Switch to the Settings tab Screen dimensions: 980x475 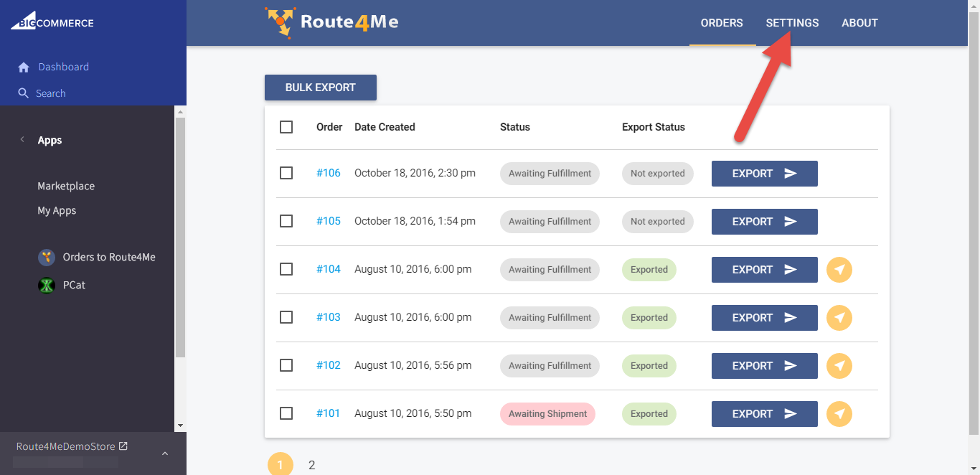pos(792,23)
